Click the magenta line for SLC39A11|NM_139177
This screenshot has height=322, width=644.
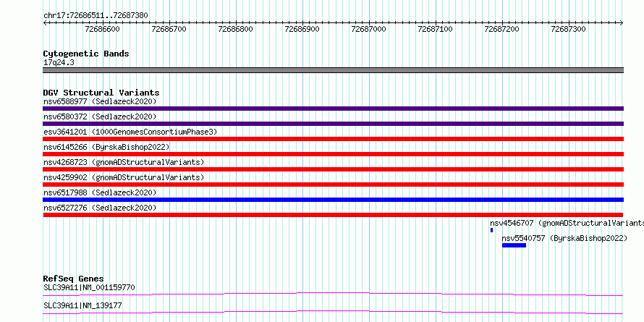[333, 312]
